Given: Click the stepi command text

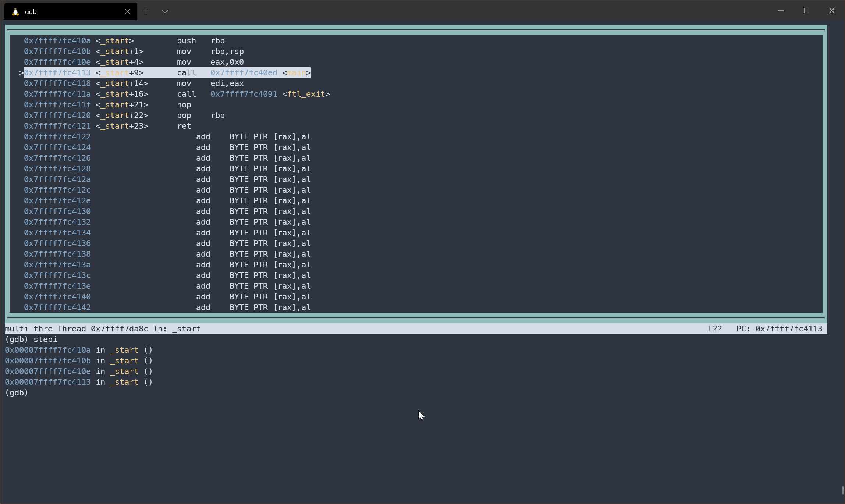Looking at the screenshot, I should 45,340.
